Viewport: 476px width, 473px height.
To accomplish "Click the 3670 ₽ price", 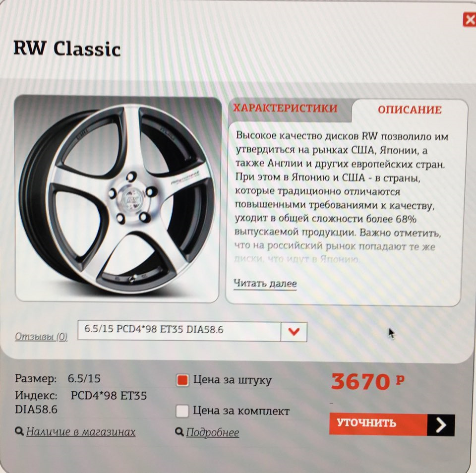I will pyautogui.click(x=368, y=381).
